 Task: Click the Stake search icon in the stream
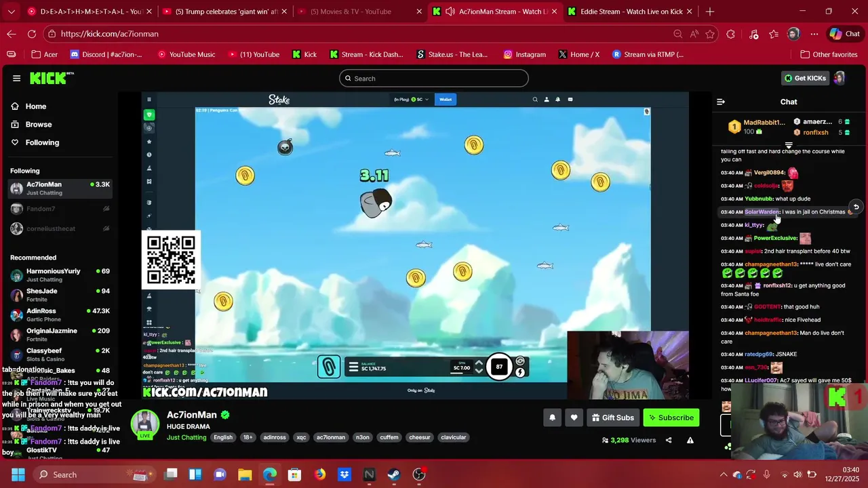pyautogui.click(x=535, y=100)
